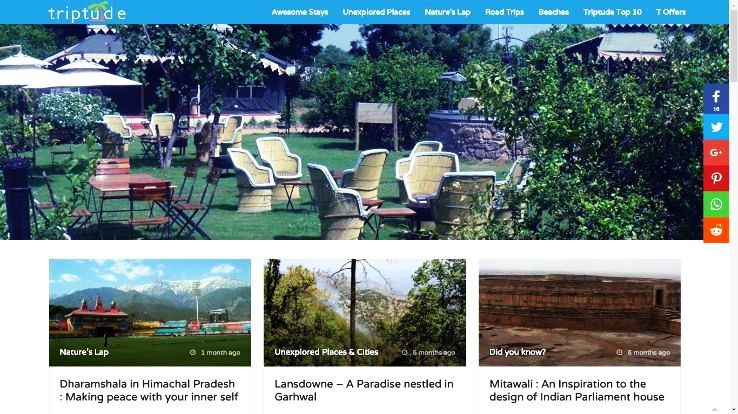Viewport: 738px width, 414px height.
Task: Go to Unexplored Places section
Action: click(x=376, y=12)
